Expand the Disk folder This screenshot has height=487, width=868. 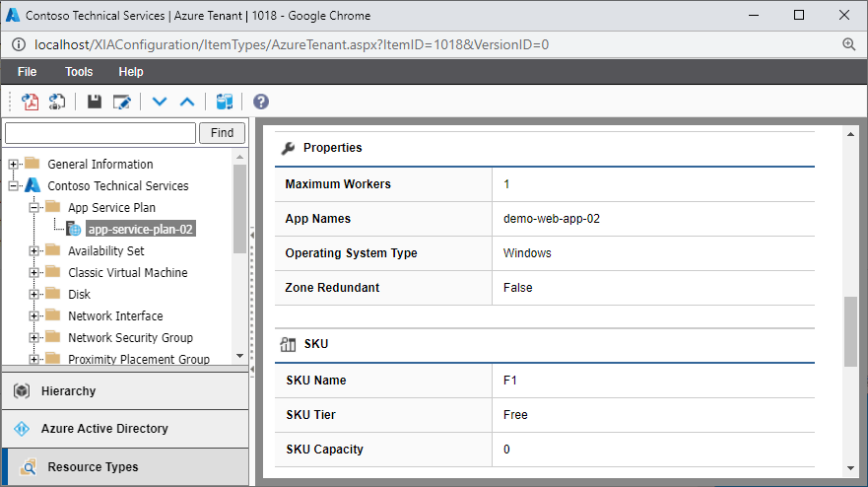point(33,294)
